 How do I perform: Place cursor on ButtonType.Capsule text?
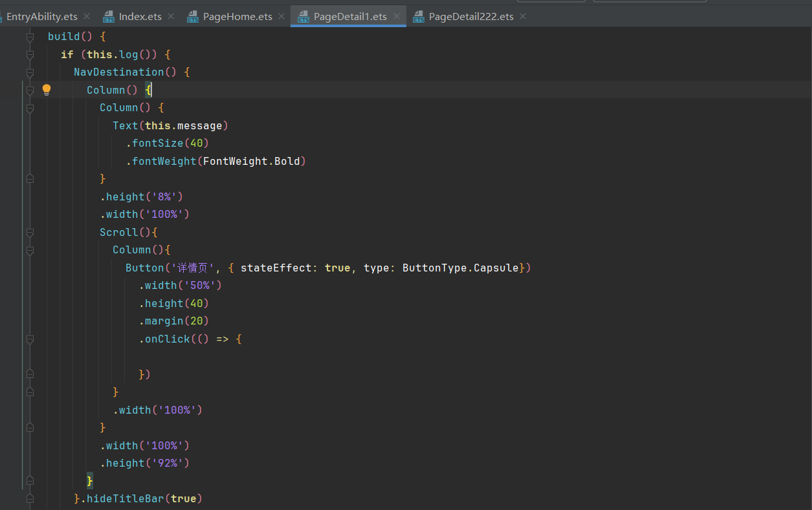coord(460,268)
